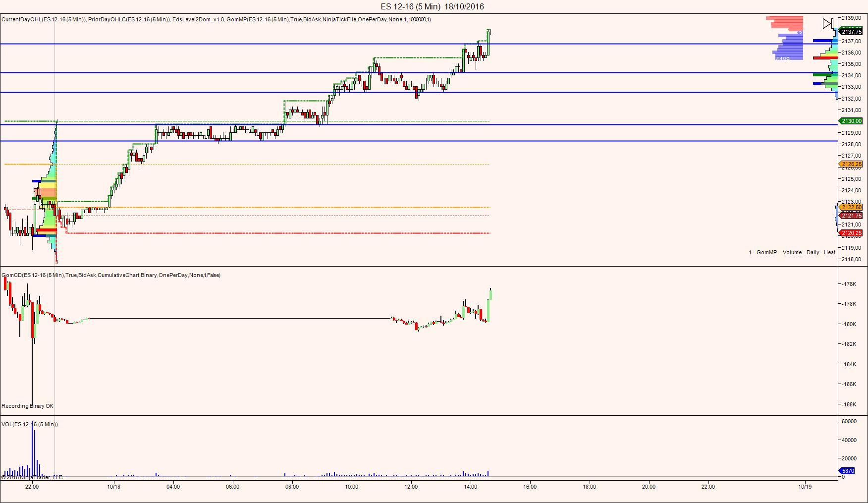Screen dimensions: 868x503
Task: Click the 2139,00 price axis label
Action: point(851,18)
